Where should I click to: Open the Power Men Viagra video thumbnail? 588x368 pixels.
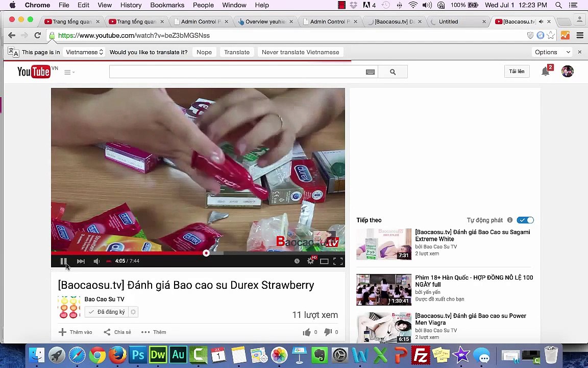click(x=384, y=328)
